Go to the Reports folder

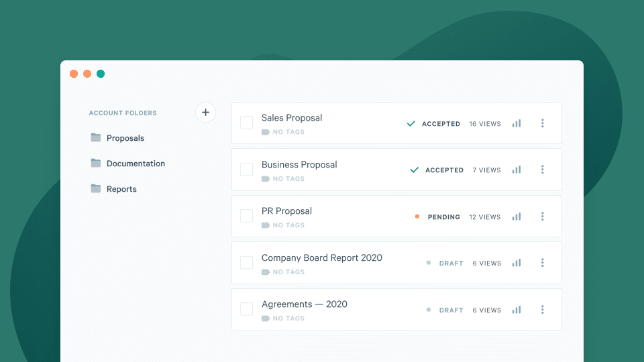121,189
